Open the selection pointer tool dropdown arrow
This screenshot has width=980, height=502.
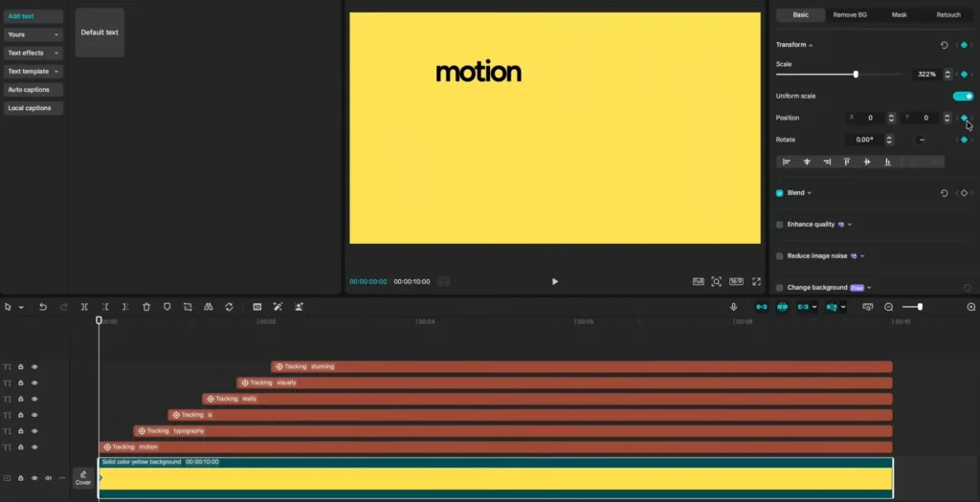[21, 307]
